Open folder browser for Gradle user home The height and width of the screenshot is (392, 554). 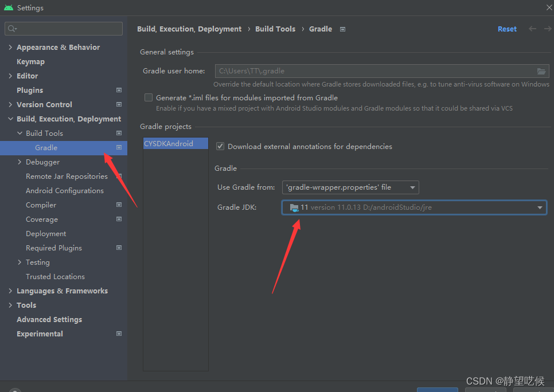(541, 70)
